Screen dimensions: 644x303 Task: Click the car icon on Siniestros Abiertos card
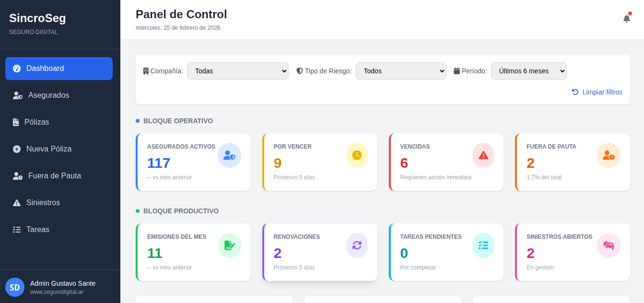click(x=609, y=245)
